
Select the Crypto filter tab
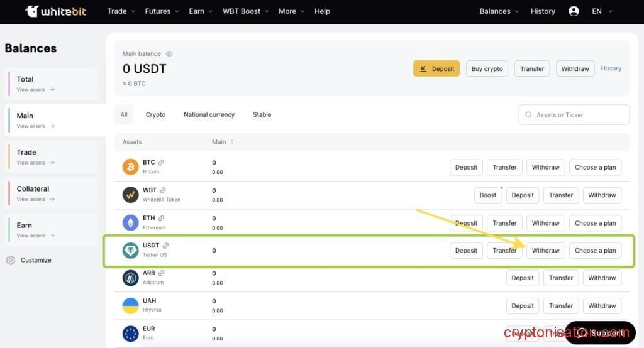pos(155,114)
